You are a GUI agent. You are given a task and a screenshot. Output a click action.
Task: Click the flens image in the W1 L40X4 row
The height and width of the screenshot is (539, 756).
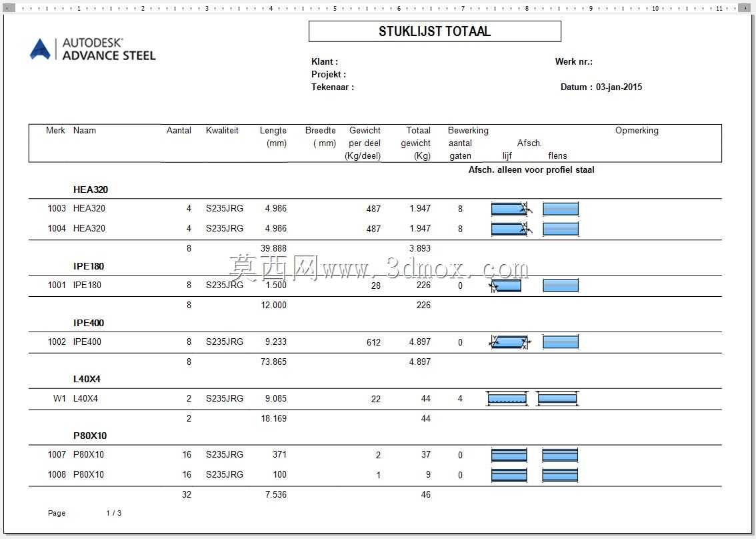[557, 399]
